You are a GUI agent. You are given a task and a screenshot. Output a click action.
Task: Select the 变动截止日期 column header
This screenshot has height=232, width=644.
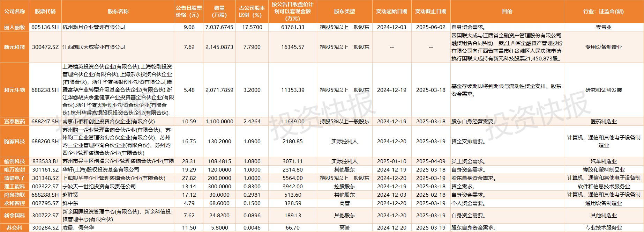coord(431,12)
